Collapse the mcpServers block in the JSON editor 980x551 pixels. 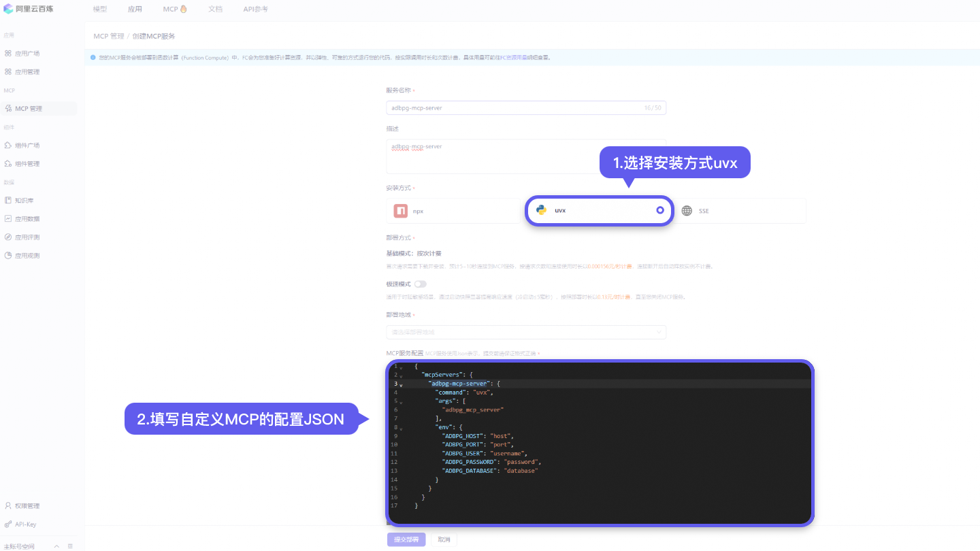coord(399,374)
